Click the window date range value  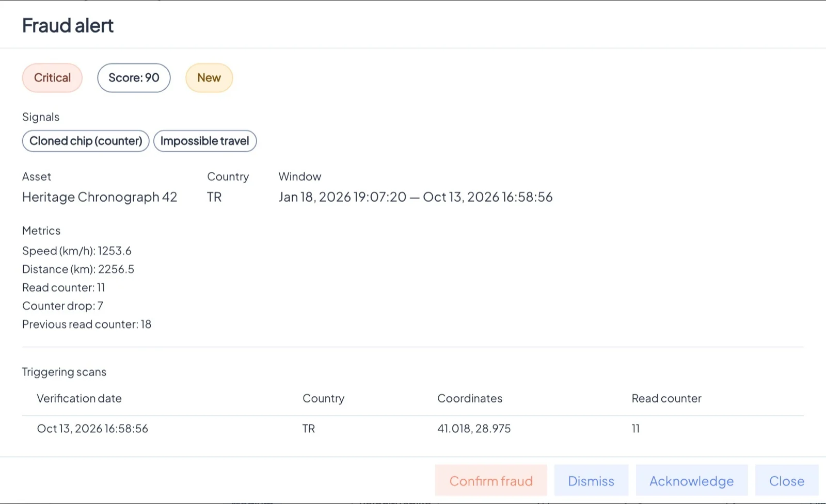coord(416,197)
